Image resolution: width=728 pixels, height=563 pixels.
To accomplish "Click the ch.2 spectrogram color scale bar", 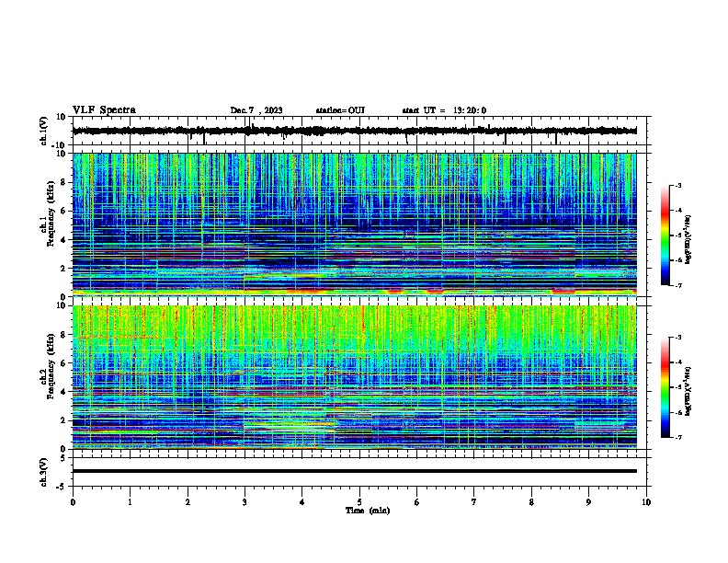I will click(x=665, y=387).
